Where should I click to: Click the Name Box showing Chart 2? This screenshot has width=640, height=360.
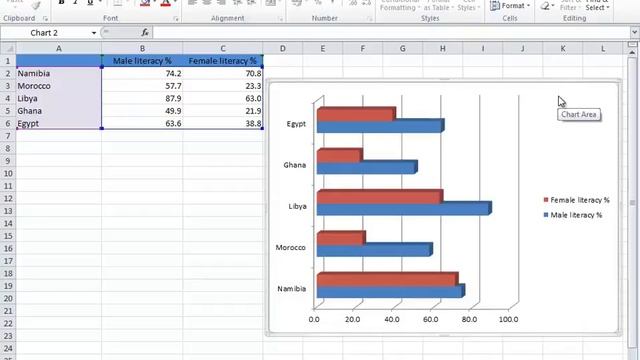click(44, 33)
